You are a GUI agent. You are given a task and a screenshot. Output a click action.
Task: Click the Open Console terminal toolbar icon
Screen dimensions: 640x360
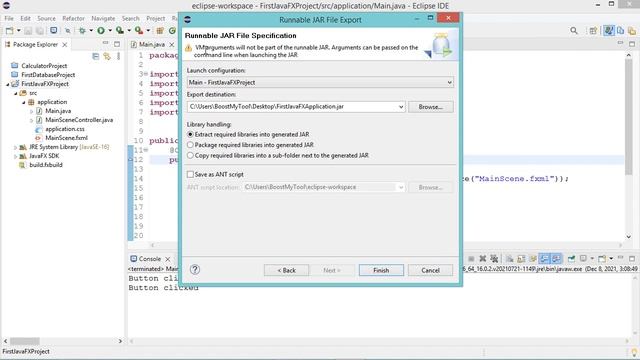tap(53, 31)
